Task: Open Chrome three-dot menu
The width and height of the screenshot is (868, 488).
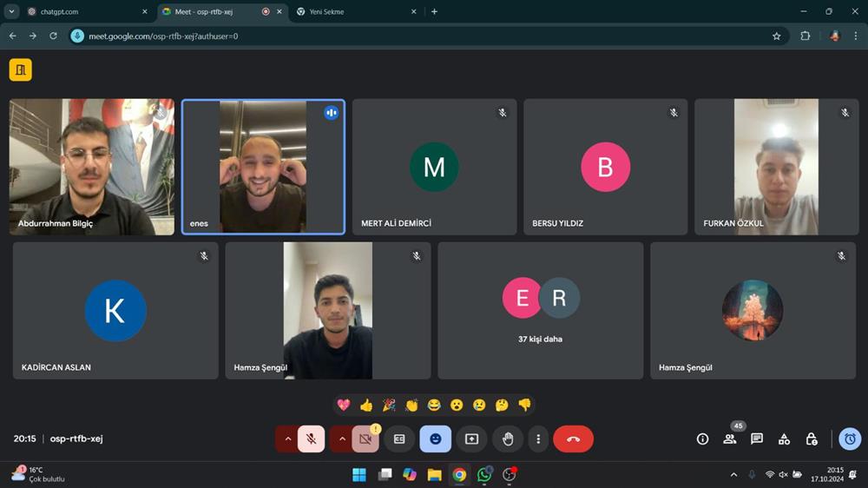Action: [x=856, y=36]
